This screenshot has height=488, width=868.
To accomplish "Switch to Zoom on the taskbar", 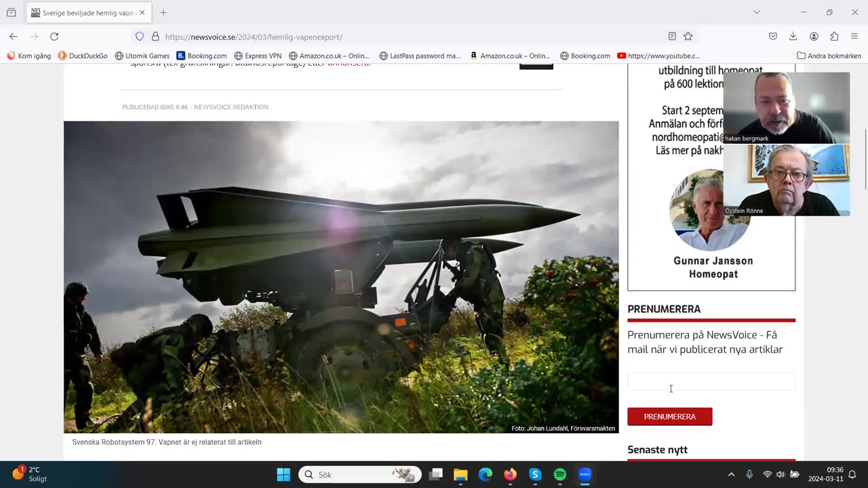I will click(585, 474).
